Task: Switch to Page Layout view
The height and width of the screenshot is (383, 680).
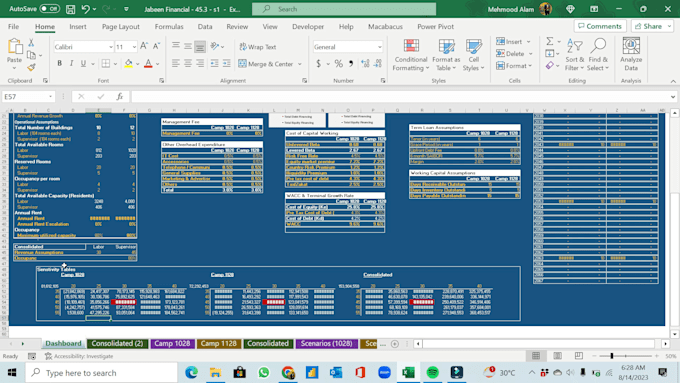Action: tap(557, 356)
